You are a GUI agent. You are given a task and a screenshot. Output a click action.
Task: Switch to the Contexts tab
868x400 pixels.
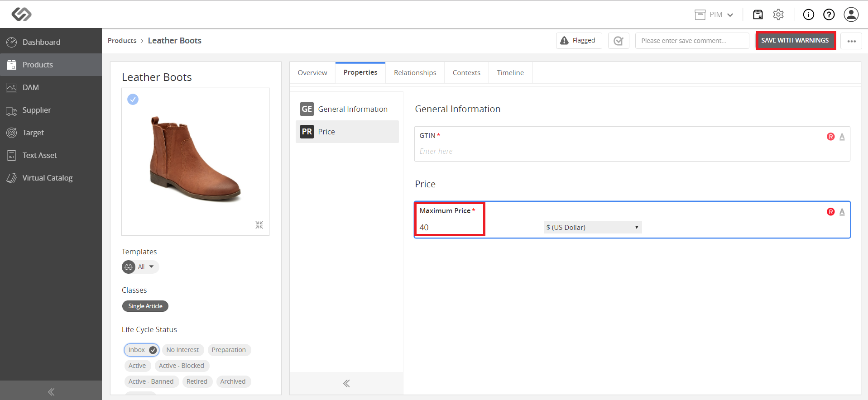(x=466, y=73)
